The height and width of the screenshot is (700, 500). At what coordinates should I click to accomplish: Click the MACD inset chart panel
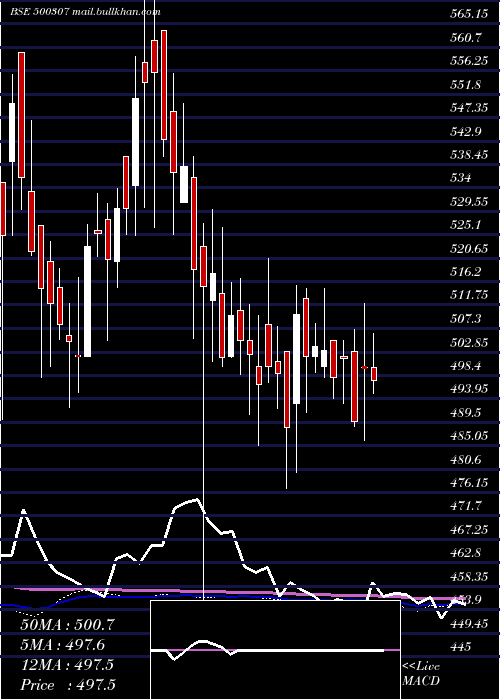(x=275, y=650)
